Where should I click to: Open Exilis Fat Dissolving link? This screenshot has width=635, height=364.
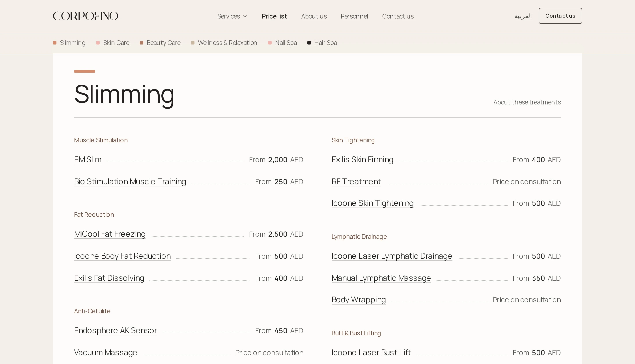109,278
